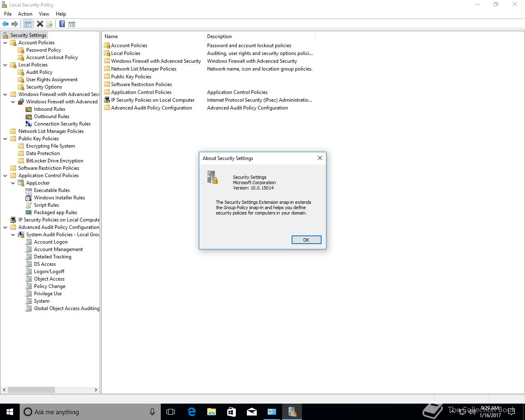Click the Name column header
Viewport: 525px width, 420px height.
[153, 37]
